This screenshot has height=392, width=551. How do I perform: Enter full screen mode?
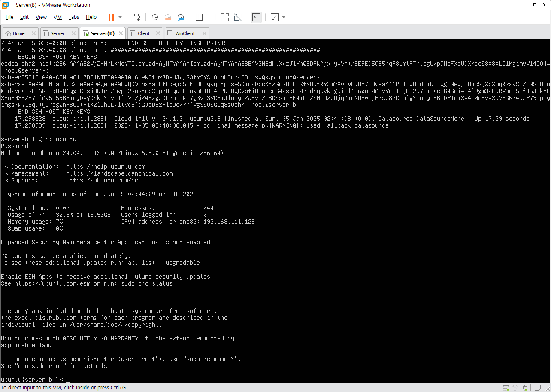click(225, 17)
